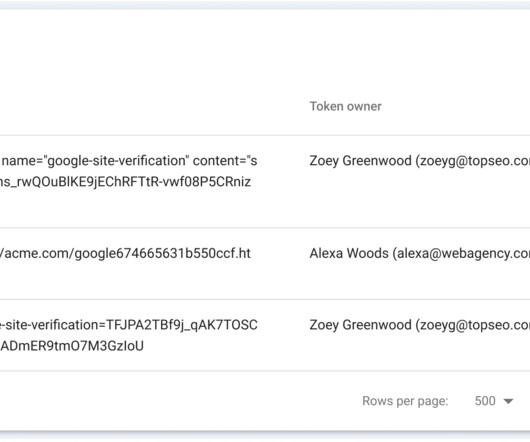Viewport: 530px width, 442px height.
Task: Sort by the Token owner column header
Action: (x=345, y=106)
